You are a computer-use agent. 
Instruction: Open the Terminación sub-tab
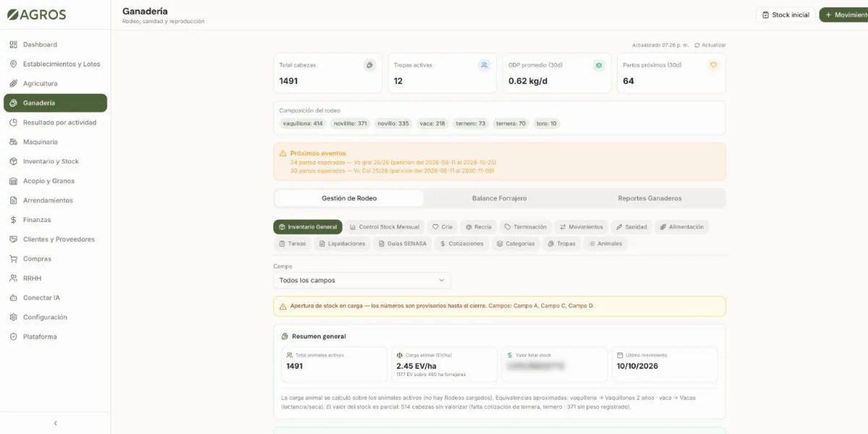pos(526,227)
